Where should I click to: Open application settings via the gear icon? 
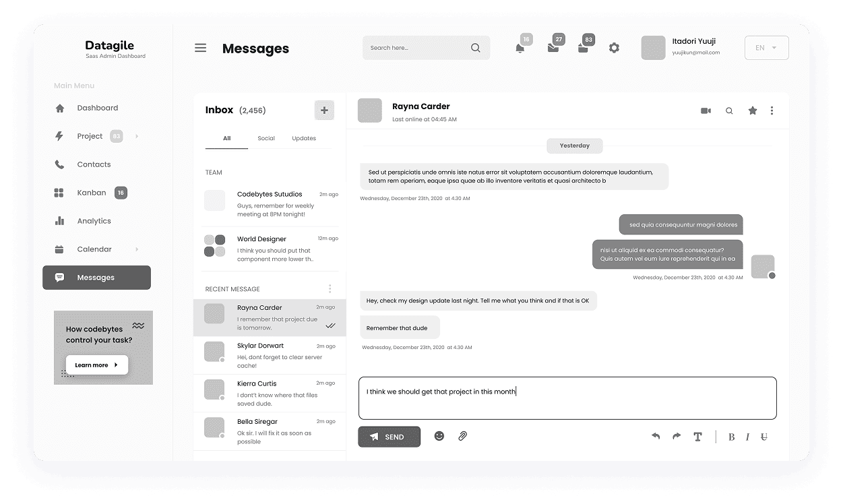[614, 48]
